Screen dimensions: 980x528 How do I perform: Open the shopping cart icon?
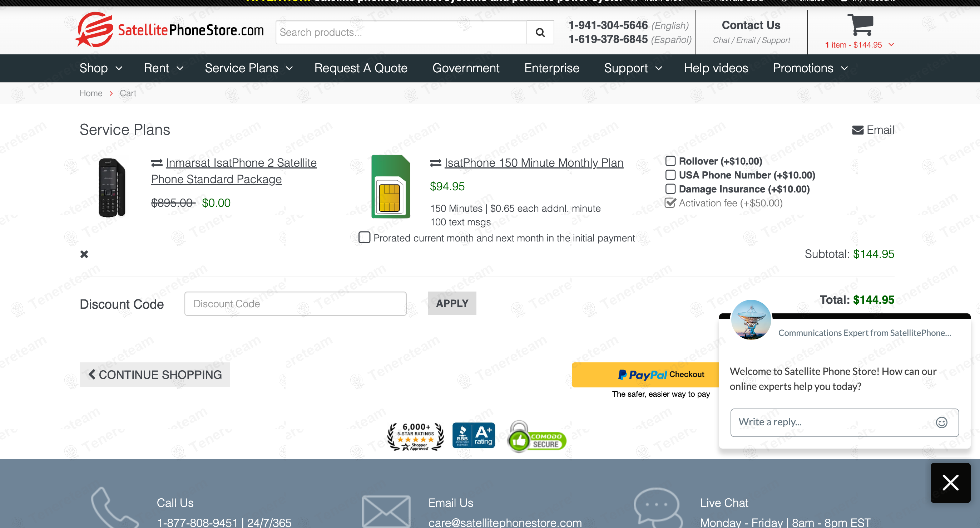[x=860, y=25]
